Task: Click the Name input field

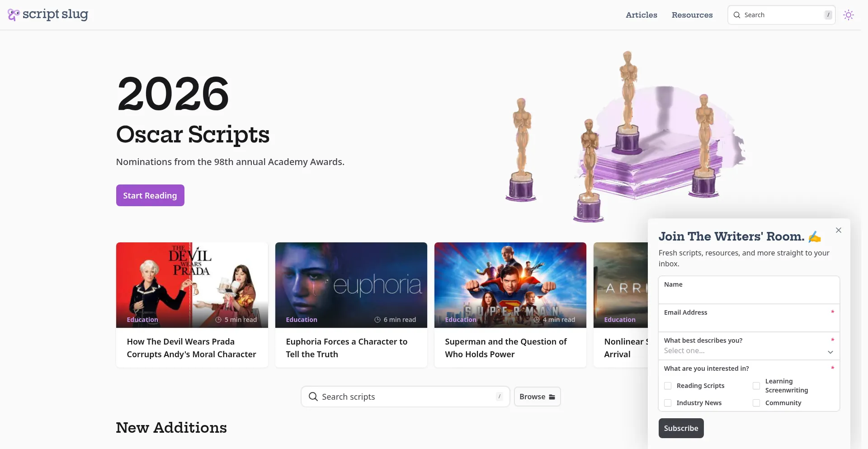Action: [749, 290]
